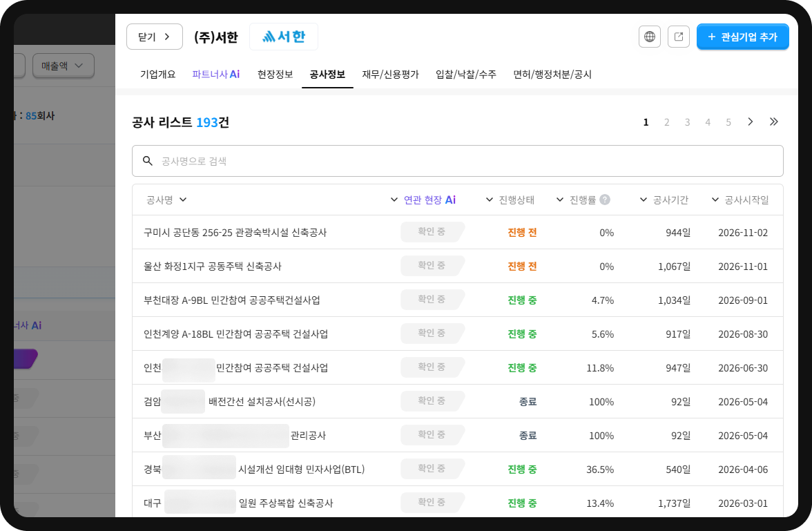This screenshot has height=531, width=812.
Task: Click 진행 전 status in 구미시 row
Action: 522,233
